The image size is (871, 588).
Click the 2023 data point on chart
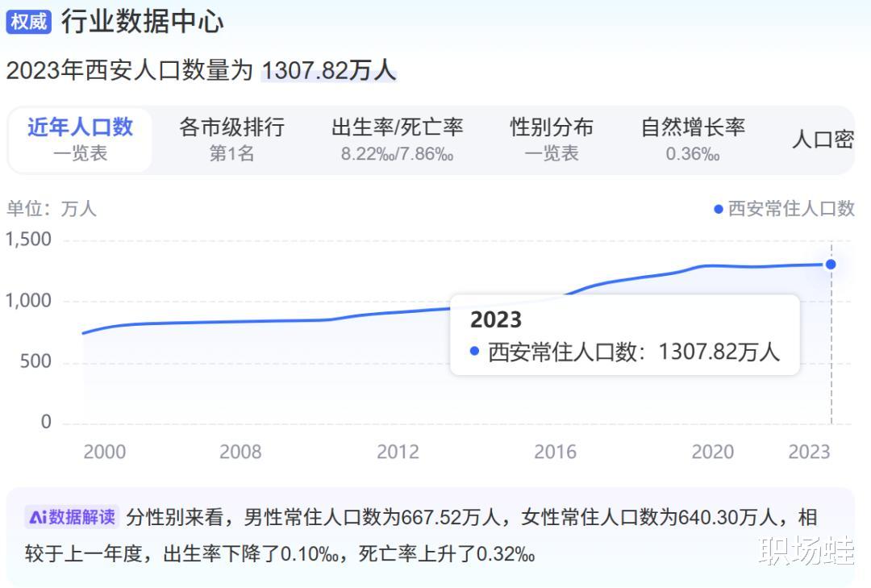tap(831, 265)
